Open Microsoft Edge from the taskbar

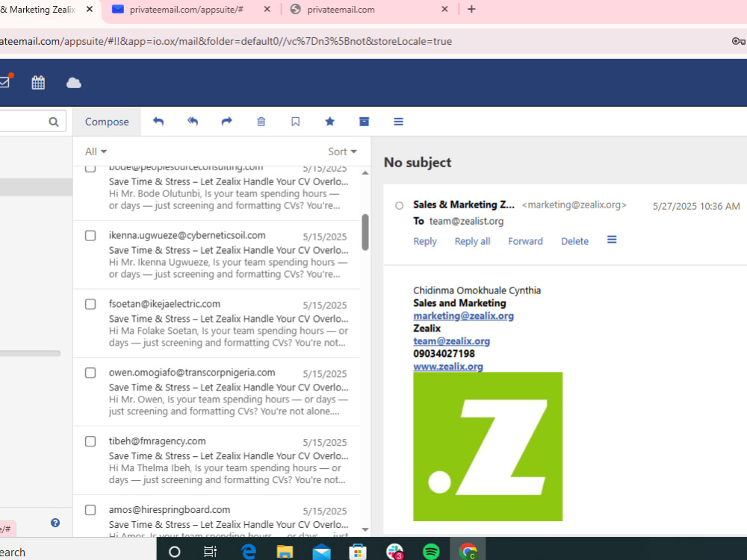[x=248, y=552]
